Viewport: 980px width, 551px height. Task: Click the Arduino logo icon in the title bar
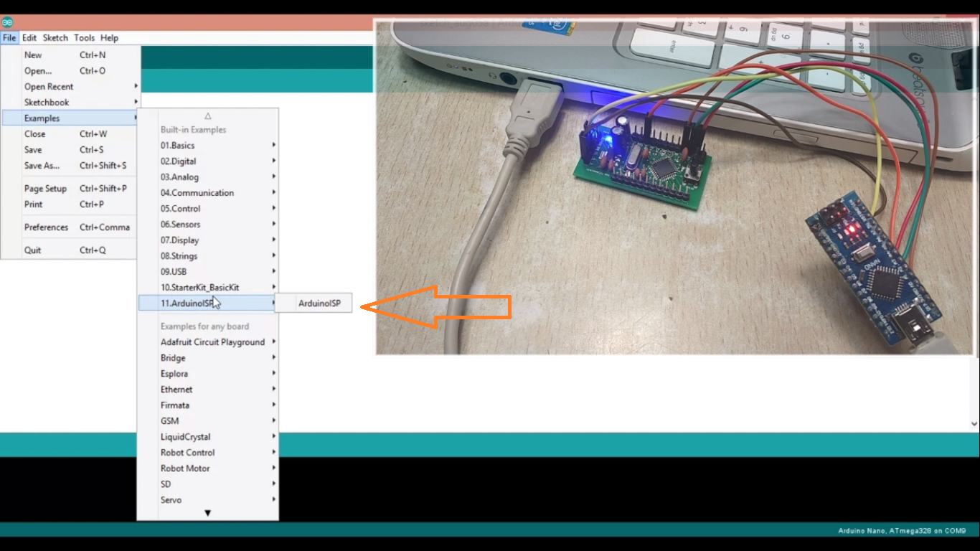coord(8,23)
